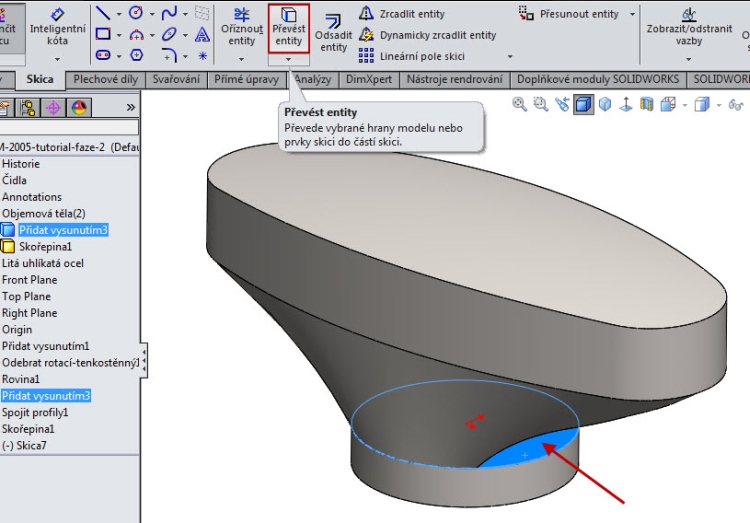
Task: Switch to Přímé úpravy tab
Action: [x=246, y=79]
